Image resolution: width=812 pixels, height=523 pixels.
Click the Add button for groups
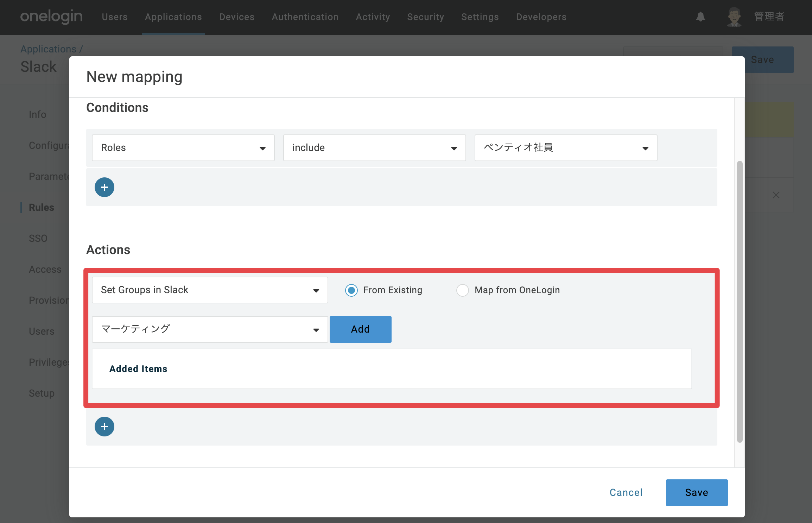[360, 329]
